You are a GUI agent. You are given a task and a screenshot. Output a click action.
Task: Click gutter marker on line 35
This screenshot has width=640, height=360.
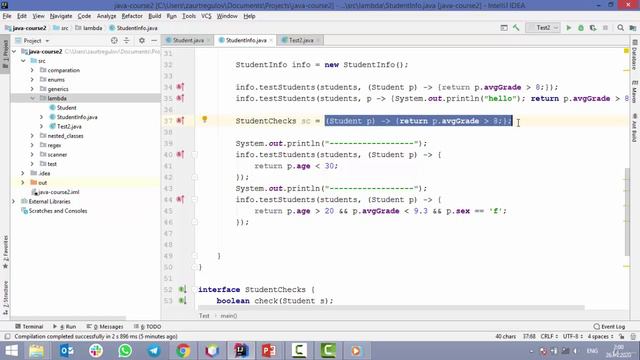[x=180, y=98]
